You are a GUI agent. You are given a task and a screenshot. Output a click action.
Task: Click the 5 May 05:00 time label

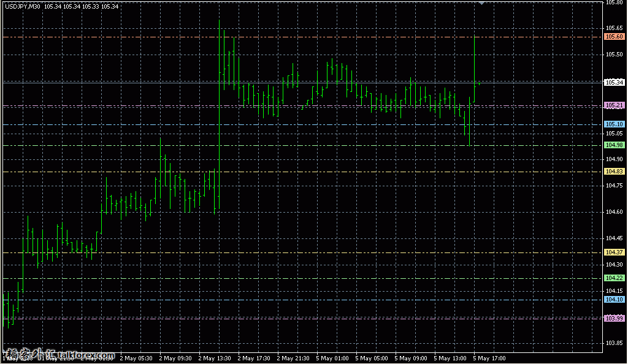[x=372, y=358]
